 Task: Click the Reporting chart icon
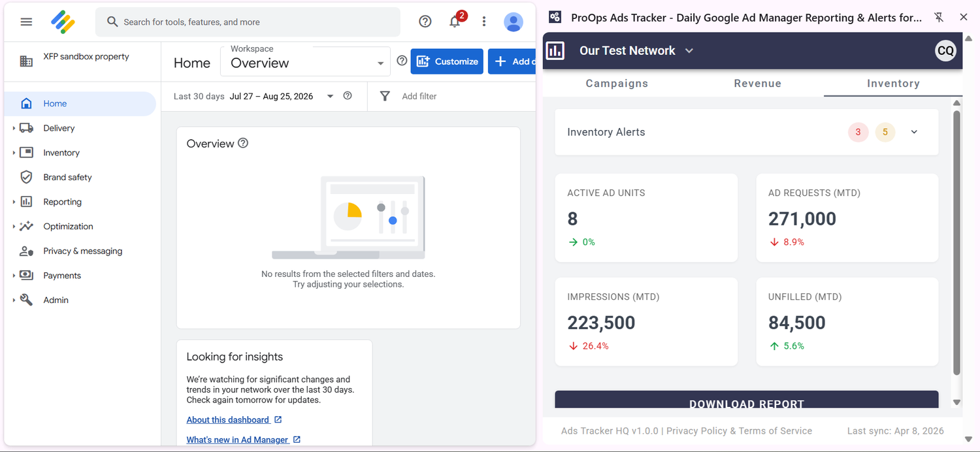point(26,202)
